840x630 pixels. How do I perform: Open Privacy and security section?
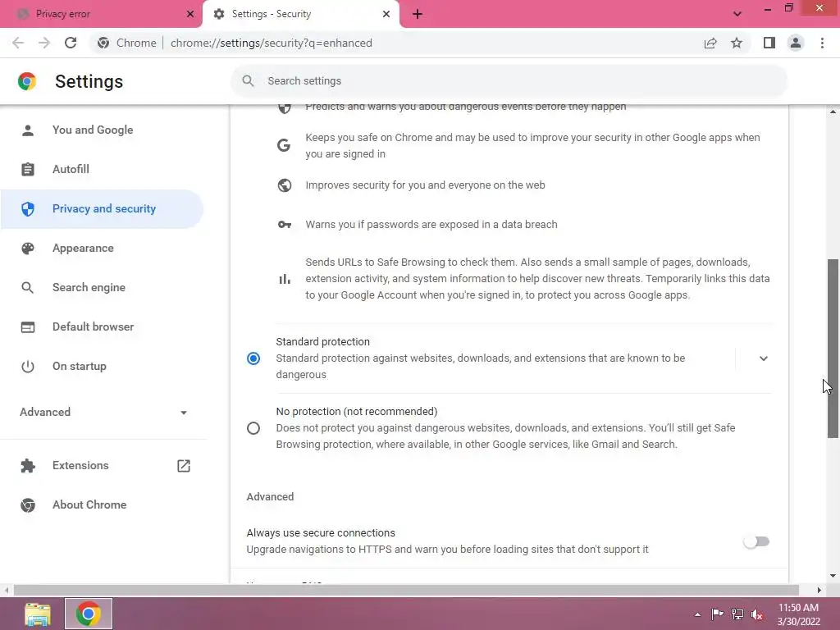coord(102,209)
